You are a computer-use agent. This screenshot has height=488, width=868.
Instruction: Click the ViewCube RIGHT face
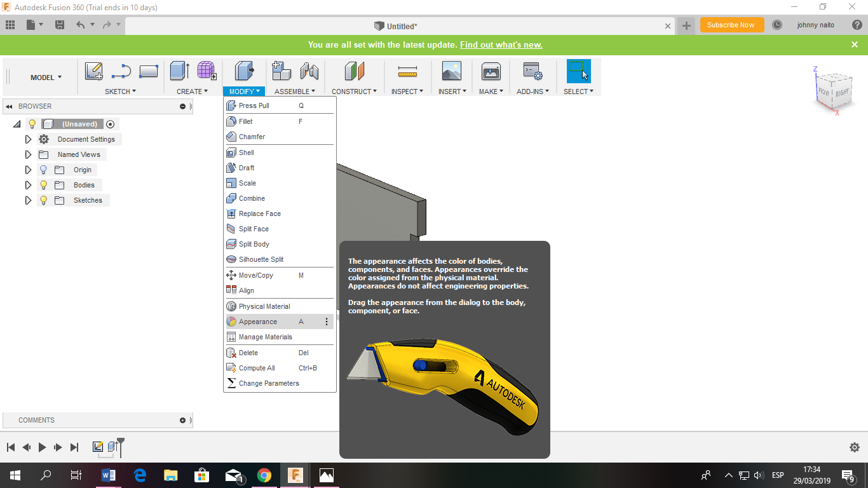click(842, 93)
